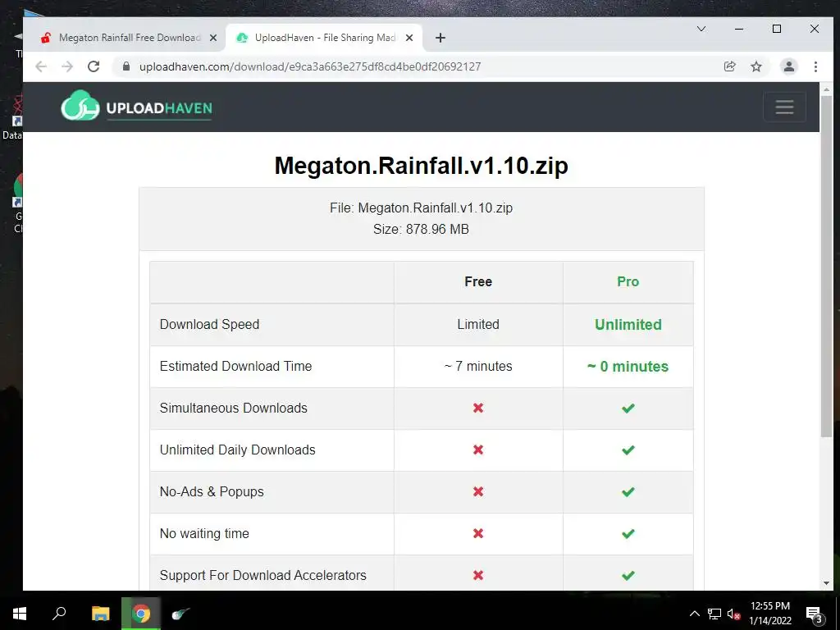Switch to the Megaton Rainfall Free Download tab
Screen dimensions: 840x630
tap(129, 38)
